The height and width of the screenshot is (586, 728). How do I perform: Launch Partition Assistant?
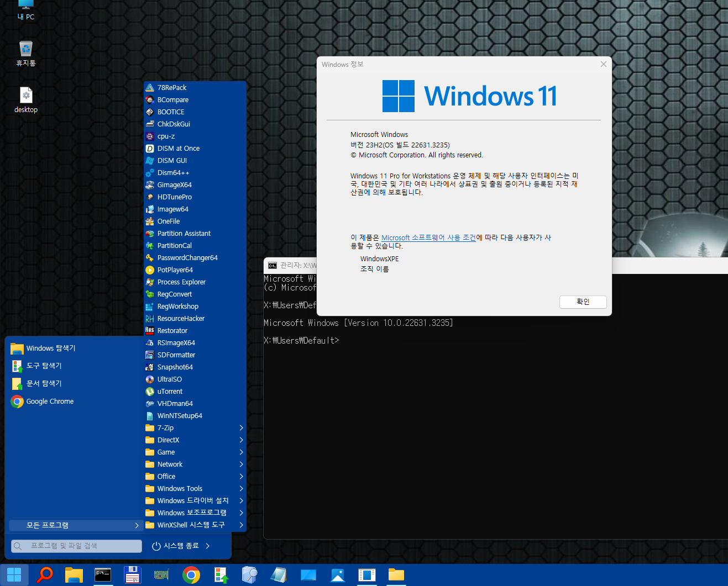coord(195,233)
